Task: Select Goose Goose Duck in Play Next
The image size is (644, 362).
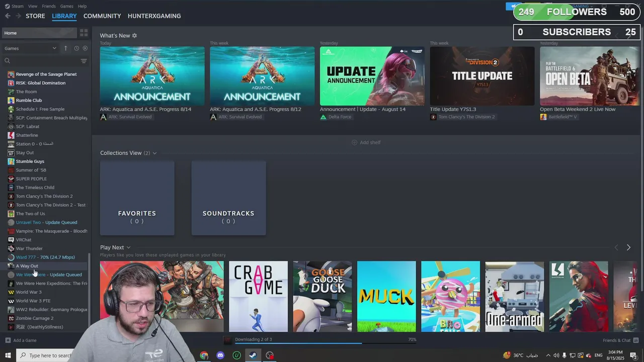Action: coord(323,296)
